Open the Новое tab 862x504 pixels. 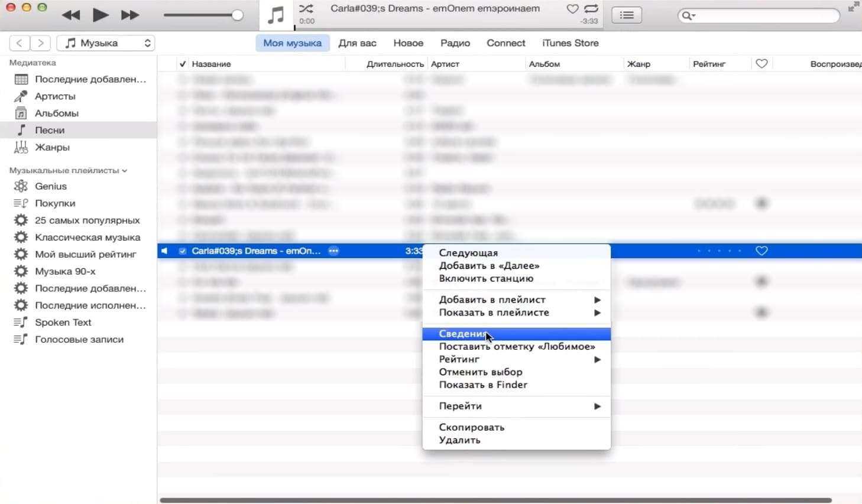[409, 43]
